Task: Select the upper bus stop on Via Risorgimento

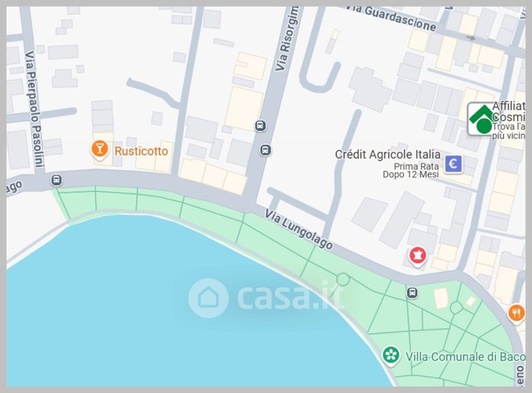Action: (260, 126)
